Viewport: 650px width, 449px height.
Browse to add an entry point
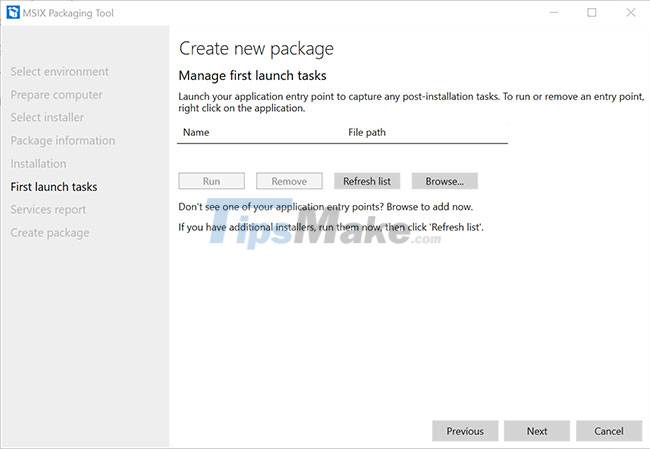[445, 181]
